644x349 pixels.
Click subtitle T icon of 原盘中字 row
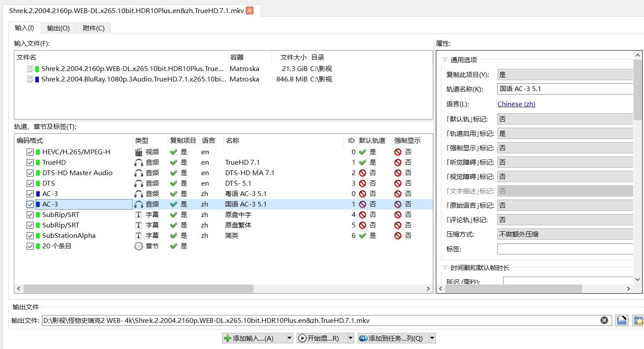pyautogui.click(x=139, y=215)
